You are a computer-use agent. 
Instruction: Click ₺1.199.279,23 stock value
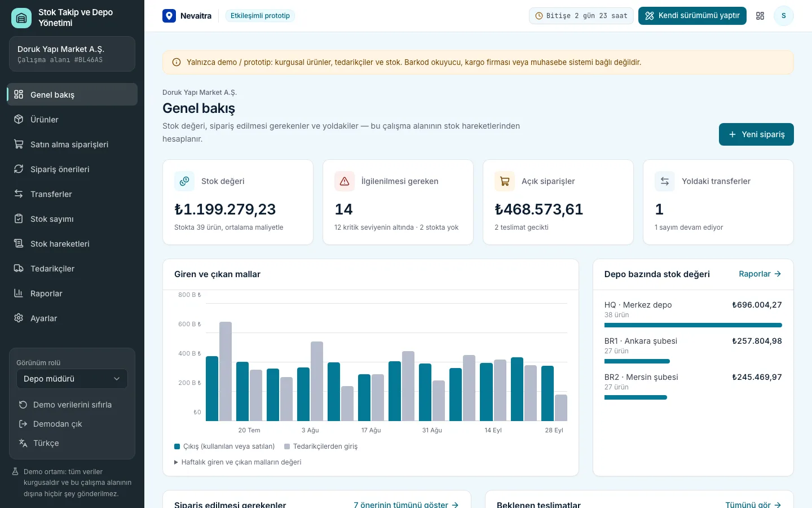click(225, 209)
